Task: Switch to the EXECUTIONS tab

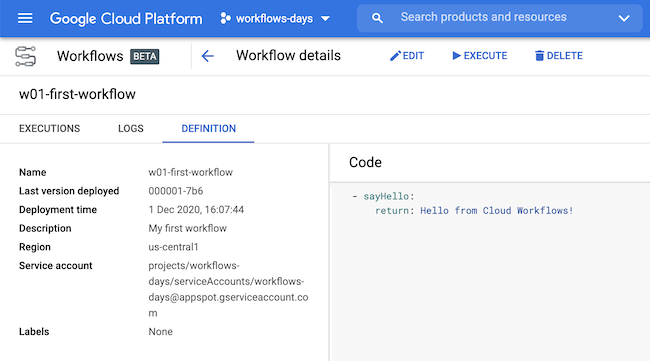Action: (50, 128)
